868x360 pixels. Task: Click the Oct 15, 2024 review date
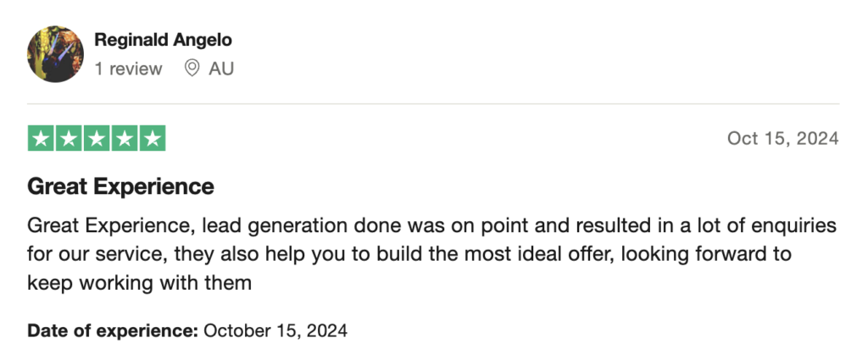click(x=782, y=138)
